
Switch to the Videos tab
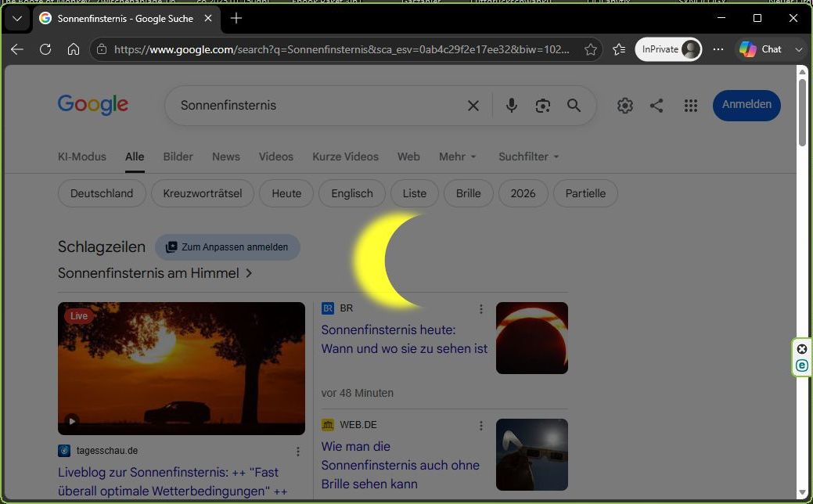coord(276,157)
